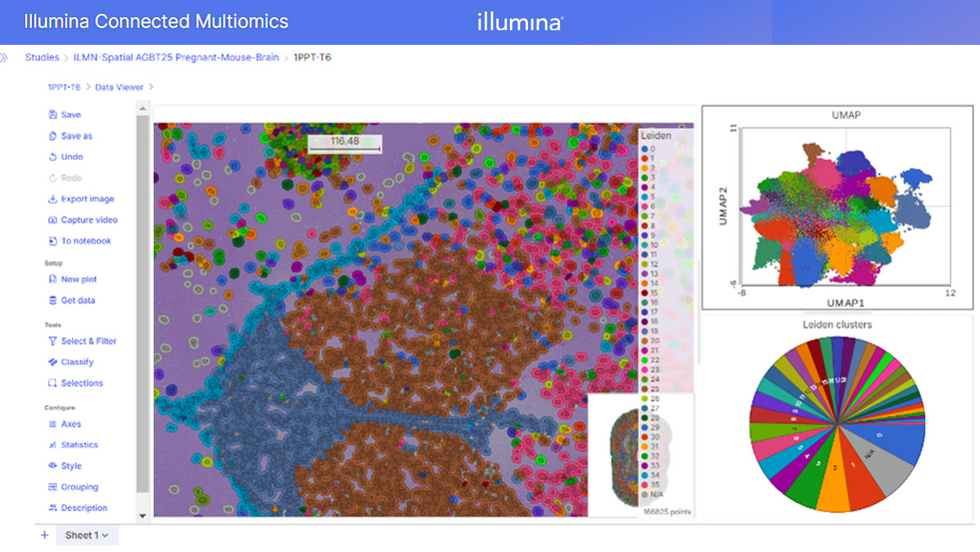Click the Statistics configure icon
Viewport: 980px width, 552px height.
coord(53,445)
